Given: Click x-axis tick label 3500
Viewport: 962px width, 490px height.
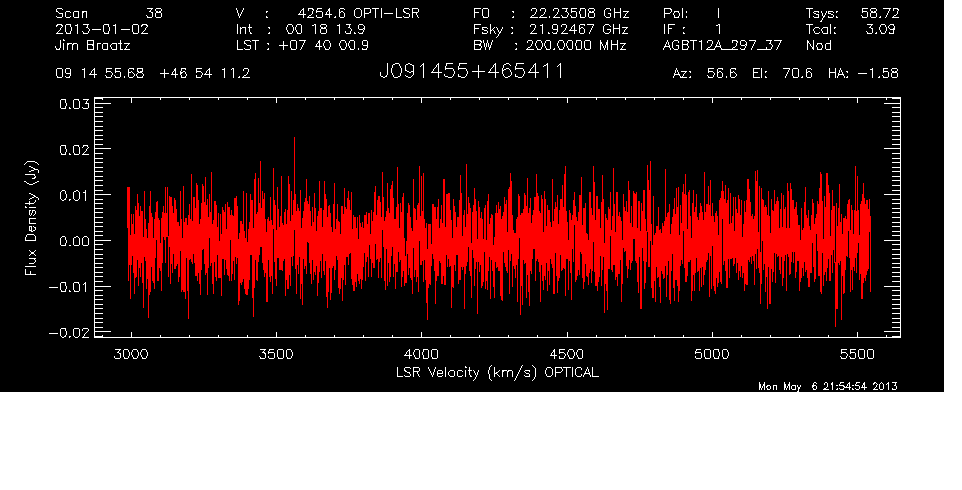Looking at the screenshot, I should (277, 354).
